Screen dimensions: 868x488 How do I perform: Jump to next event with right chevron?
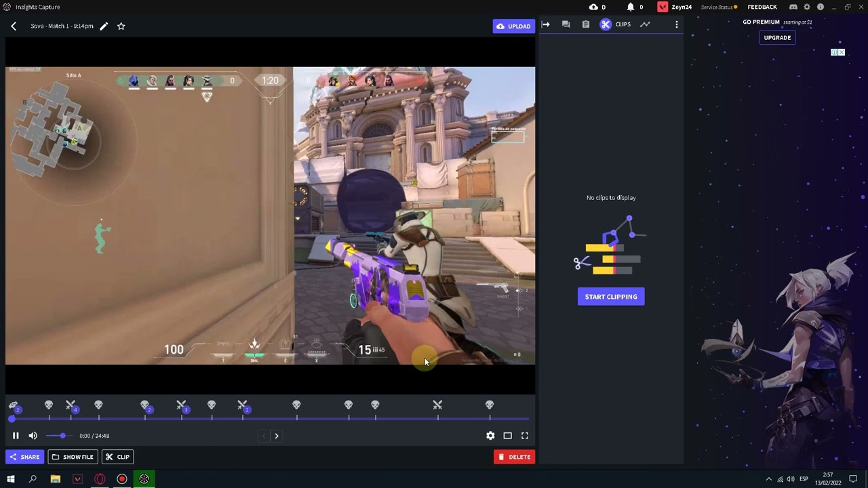276,436
